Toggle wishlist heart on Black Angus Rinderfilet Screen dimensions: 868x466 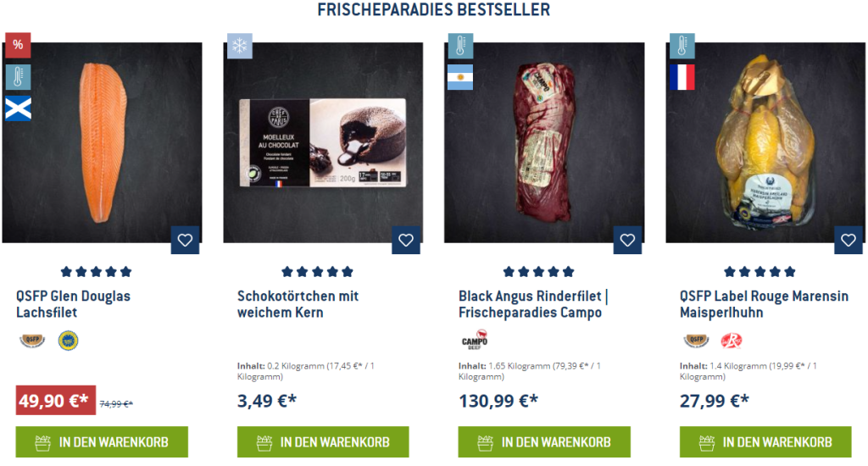click(627, 240)
